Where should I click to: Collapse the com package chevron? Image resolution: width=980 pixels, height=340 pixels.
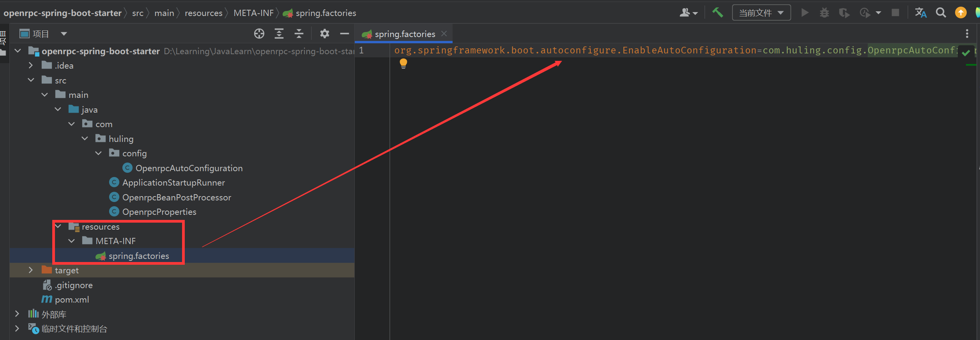(x=71, y=124)
